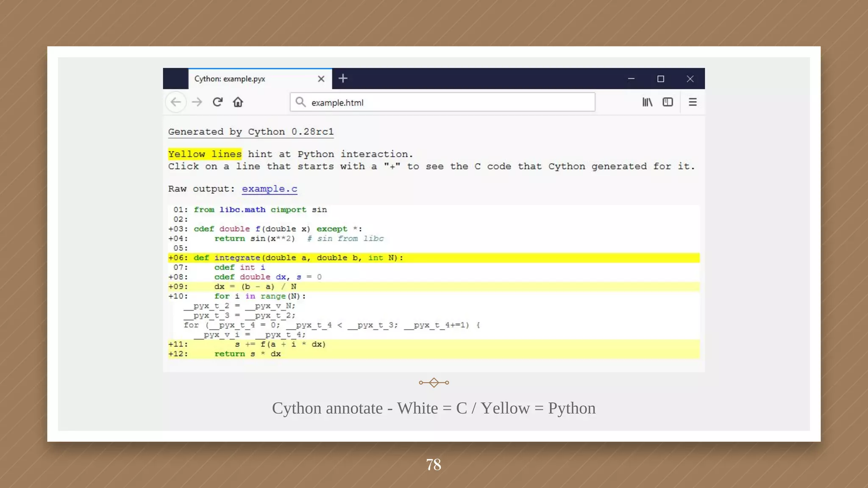Open the hamburger application menu

[x=693, y=102]
